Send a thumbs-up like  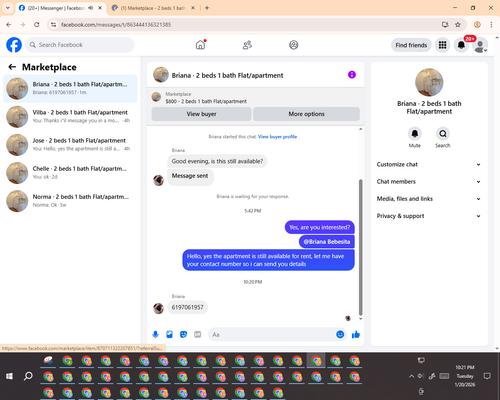coord(356,334)
